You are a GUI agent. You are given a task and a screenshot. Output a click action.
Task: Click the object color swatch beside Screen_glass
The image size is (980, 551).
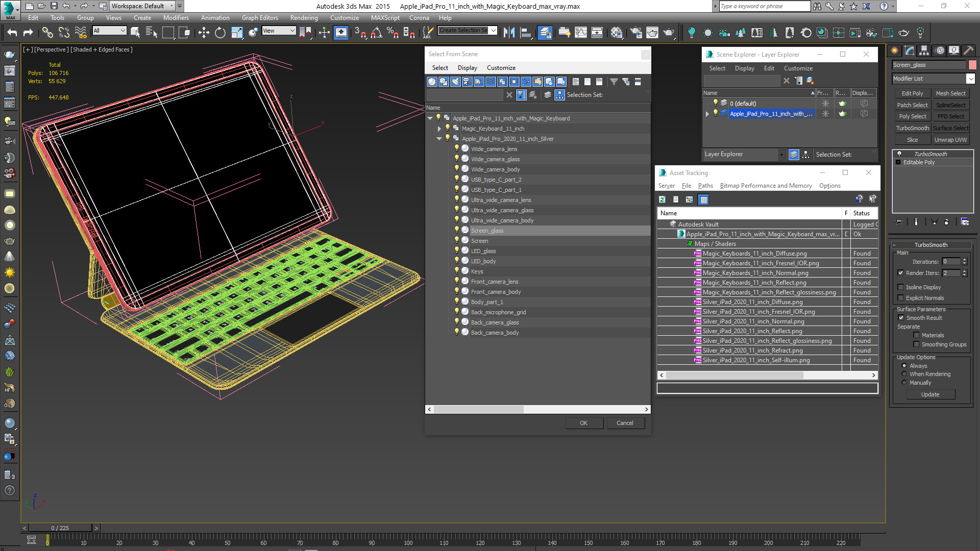point(972,65)
